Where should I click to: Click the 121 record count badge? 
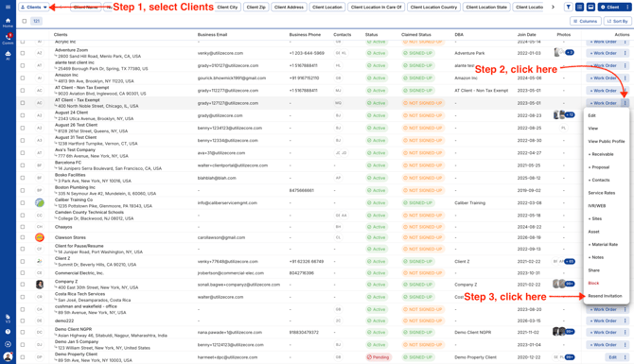click(37, 21)
